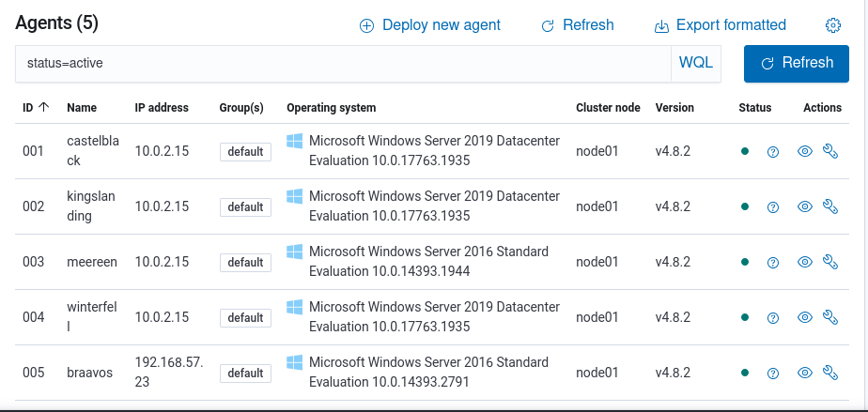The width and height of the screenshot is (868, 412).
Task: Click Version column header
Action: point(674,108)
